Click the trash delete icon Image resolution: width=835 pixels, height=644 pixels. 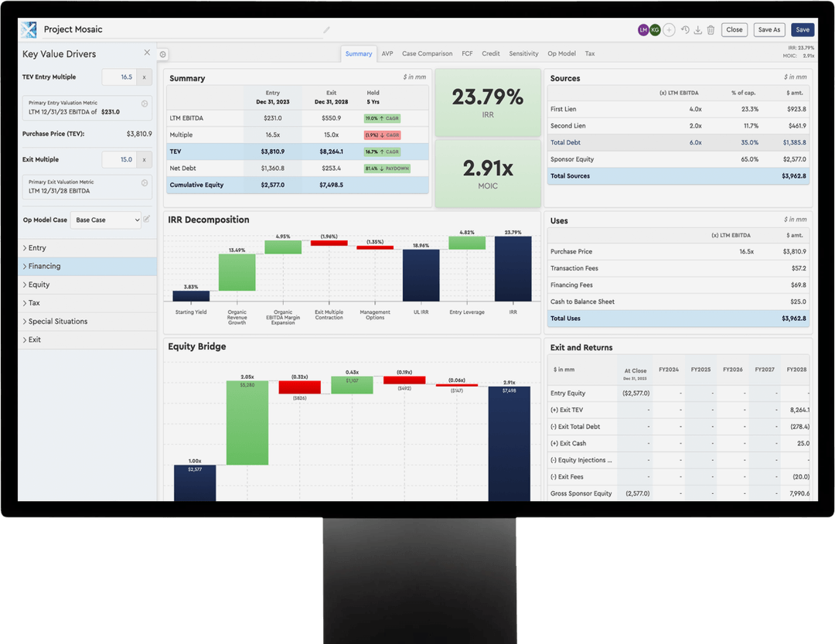coord(711,30)
